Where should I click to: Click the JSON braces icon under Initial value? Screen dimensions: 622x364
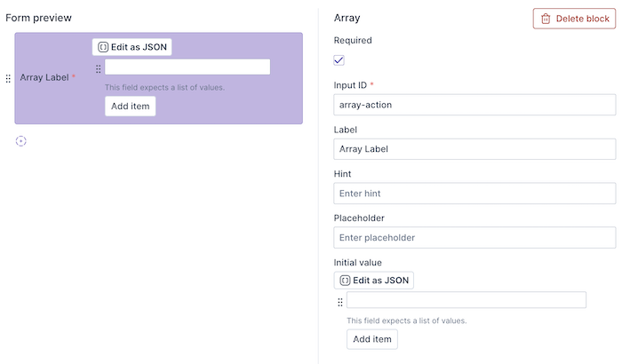(x=345, y=281)
